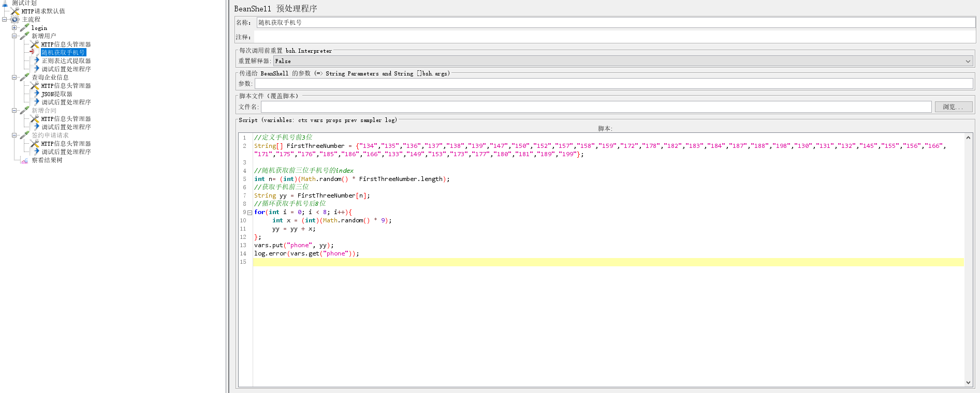
Task: Click the HTTP请求默认值 wrench icon
Action: point(15,11)
